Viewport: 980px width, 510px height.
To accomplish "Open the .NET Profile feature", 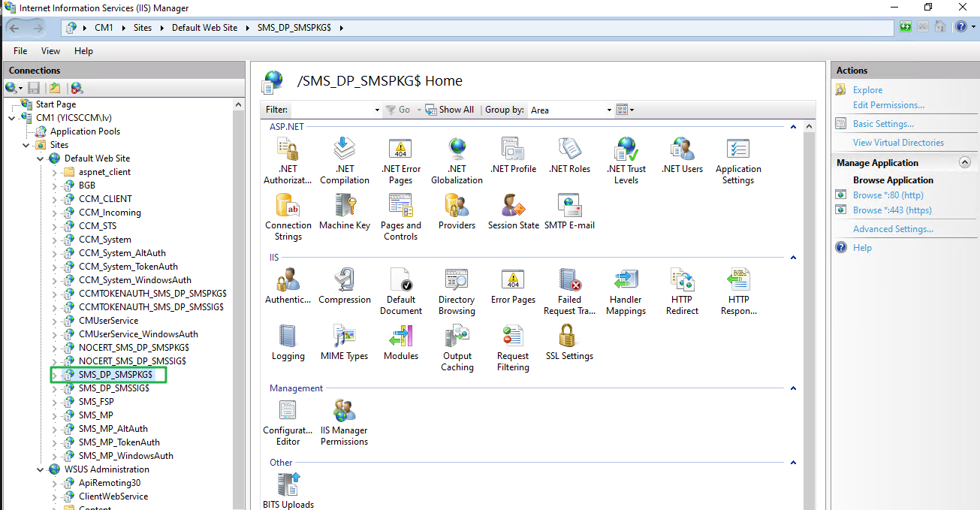I will (513, 155).
